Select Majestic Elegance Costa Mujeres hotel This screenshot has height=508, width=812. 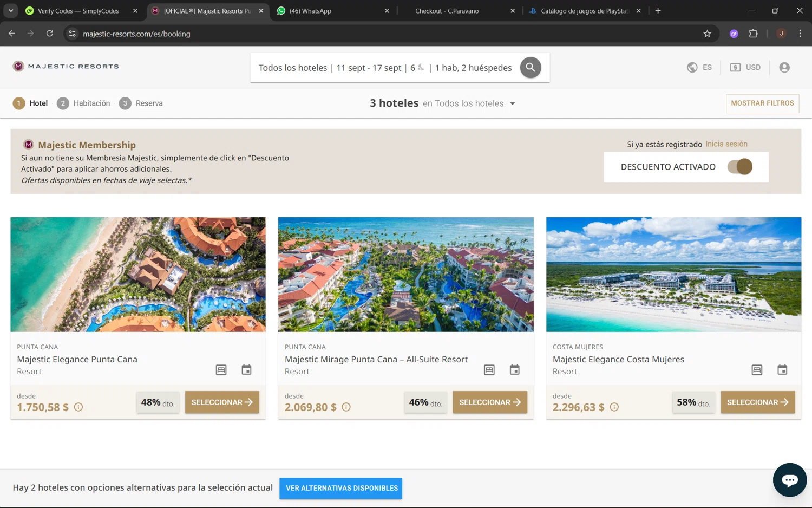click(758, 402)
